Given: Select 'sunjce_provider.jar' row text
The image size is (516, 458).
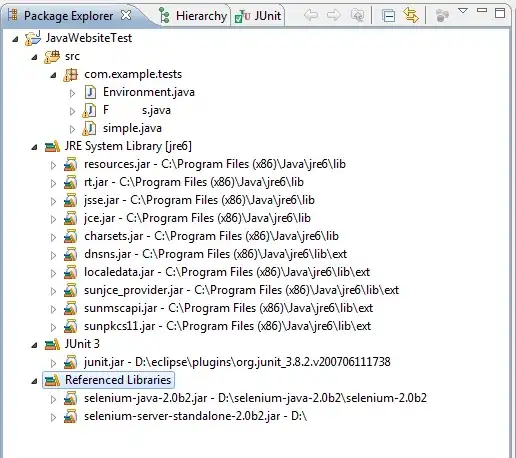Looking at the screenshot, I should [241, 290].
